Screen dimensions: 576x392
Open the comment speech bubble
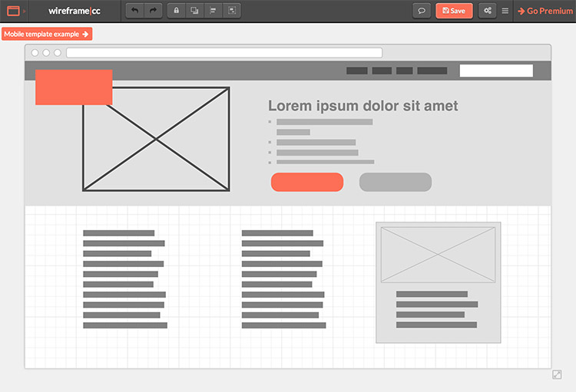[x=422, y=11]
